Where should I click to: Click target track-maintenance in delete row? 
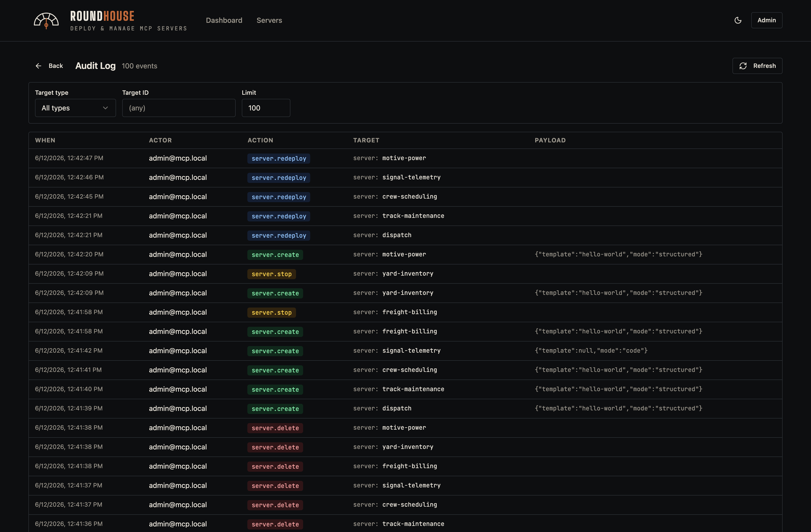[413, 524]
